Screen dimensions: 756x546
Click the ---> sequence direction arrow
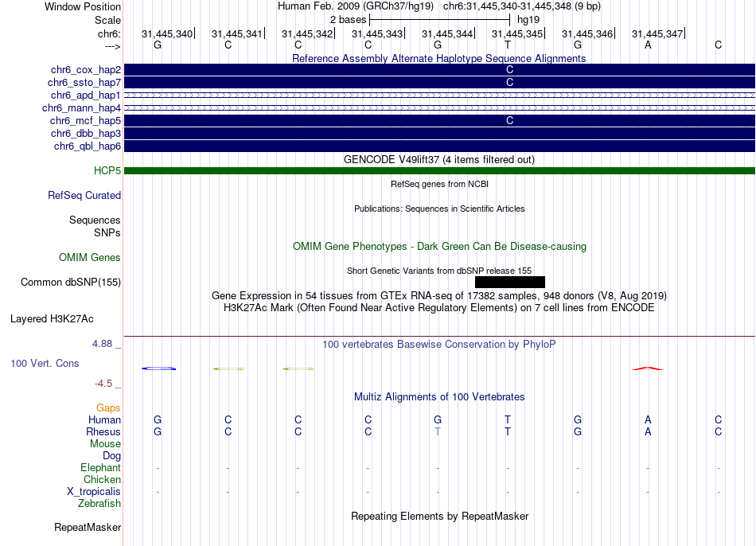click(x=112, y=46)
